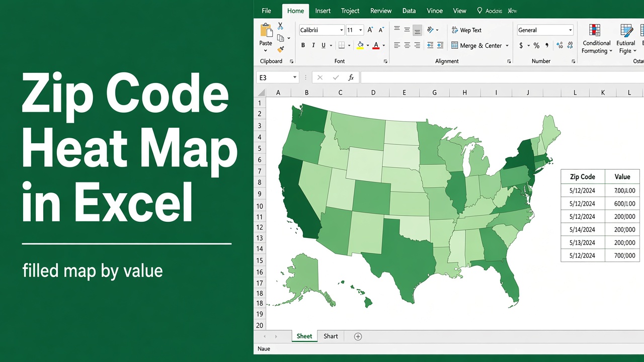Viewport: 644px width, 362px height.
Task: Click the select-all corner of grid
Action: pyautogui.click(x=261, y=93)
